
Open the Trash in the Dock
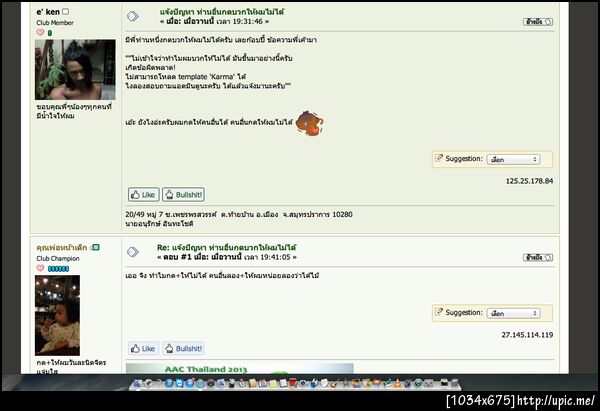454,383
